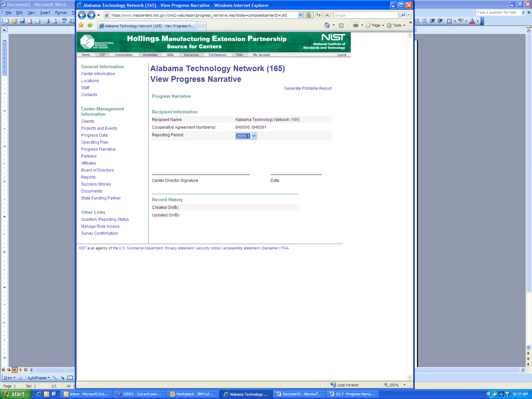Click the Add to Favorites icon

(90, 25)
